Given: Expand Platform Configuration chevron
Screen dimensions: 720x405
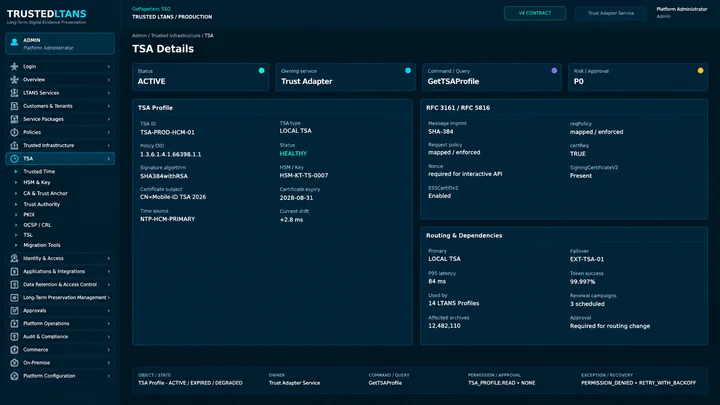Looking at the screenshot, I should [x=109, y=376].
